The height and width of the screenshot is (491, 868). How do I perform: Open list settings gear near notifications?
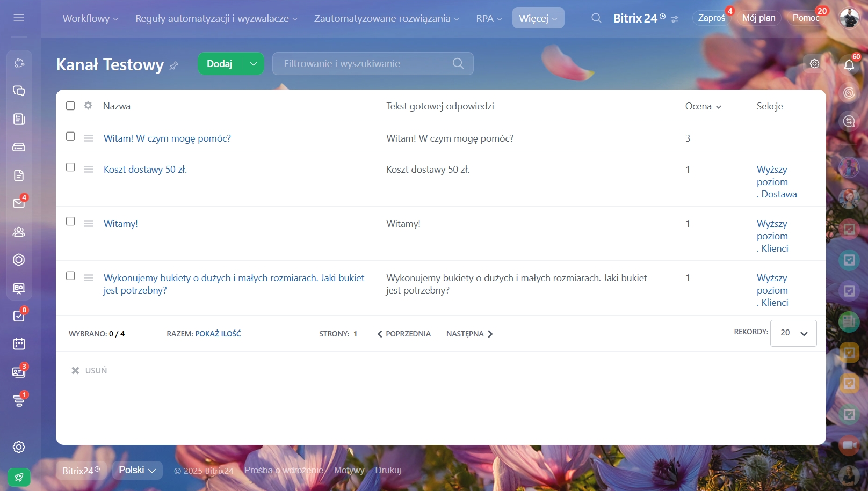(815, 63)
